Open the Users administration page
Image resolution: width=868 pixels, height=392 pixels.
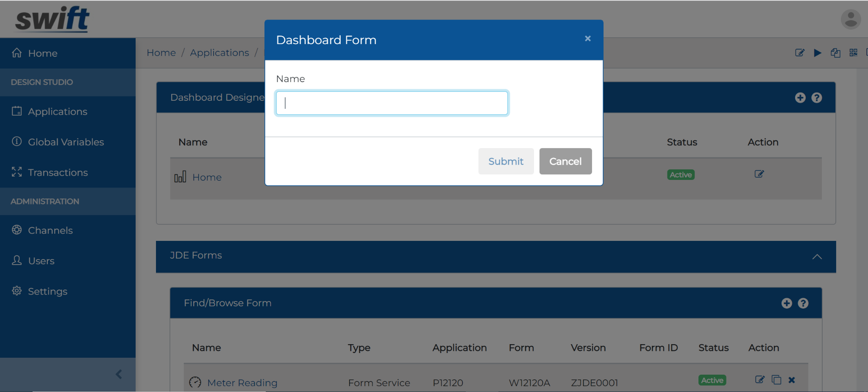41,261
